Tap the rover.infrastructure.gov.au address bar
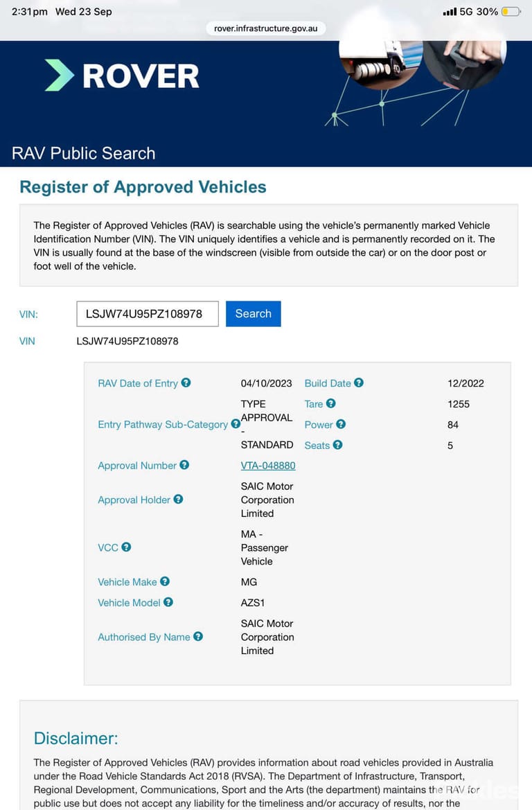532x810 pixels. 266,28
